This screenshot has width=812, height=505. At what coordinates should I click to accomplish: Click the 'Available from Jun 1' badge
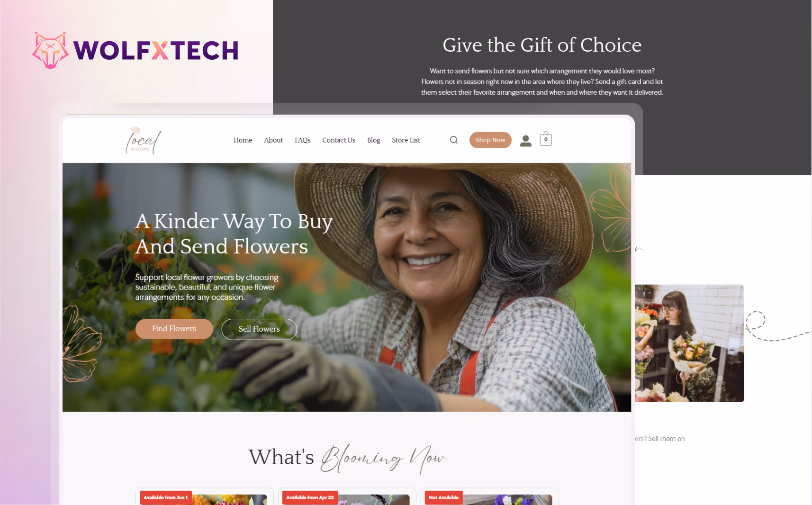[166, 497]
